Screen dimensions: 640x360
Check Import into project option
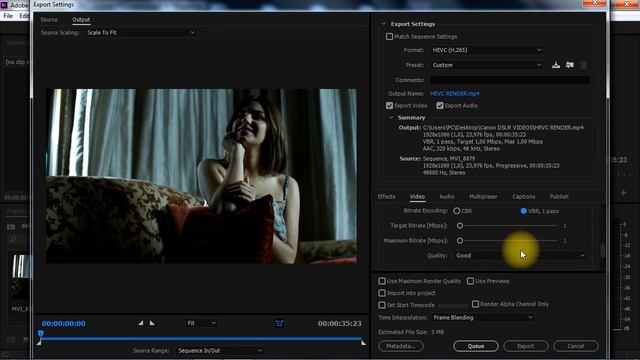click(x=382, y=293)
